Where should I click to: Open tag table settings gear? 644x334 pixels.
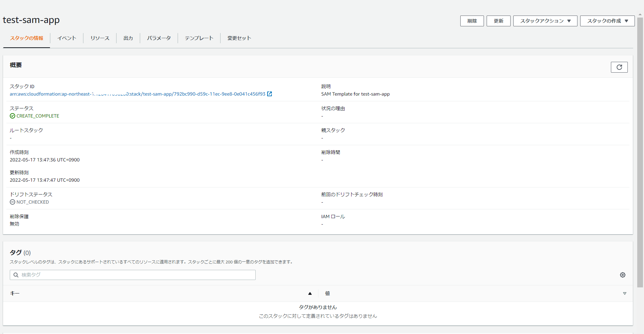[623, 275]
